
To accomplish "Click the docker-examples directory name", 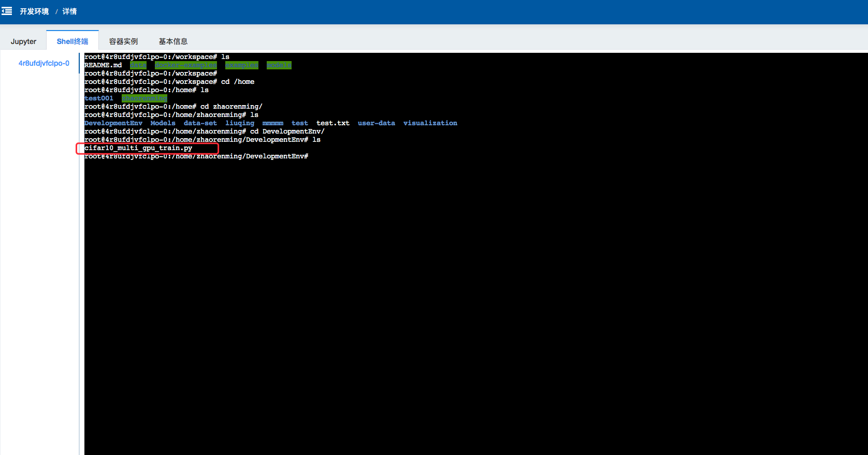I will [185, 65].
